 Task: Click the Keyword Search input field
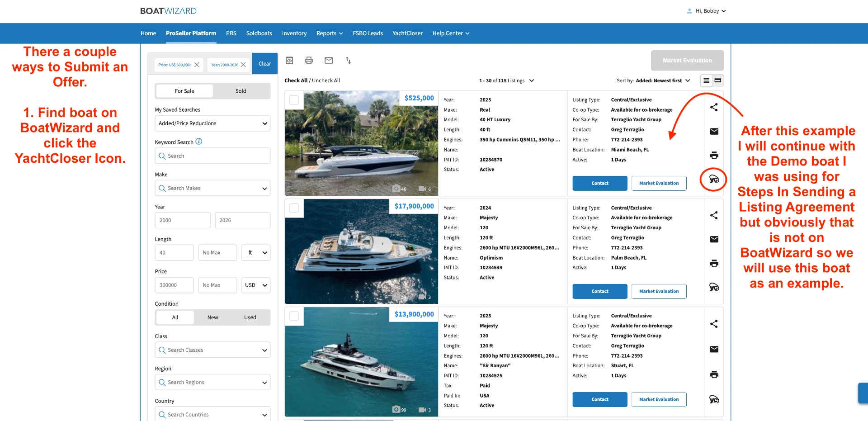[x=212, y=156]
